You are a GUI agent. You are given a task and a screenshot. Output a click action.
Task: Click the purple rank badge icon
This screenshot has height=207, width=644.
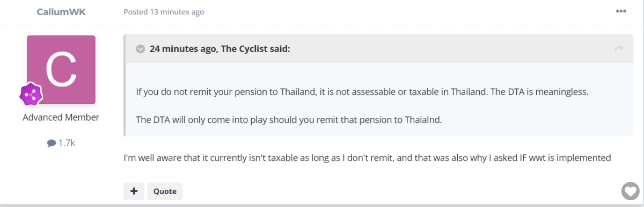(x=31, y=94)
